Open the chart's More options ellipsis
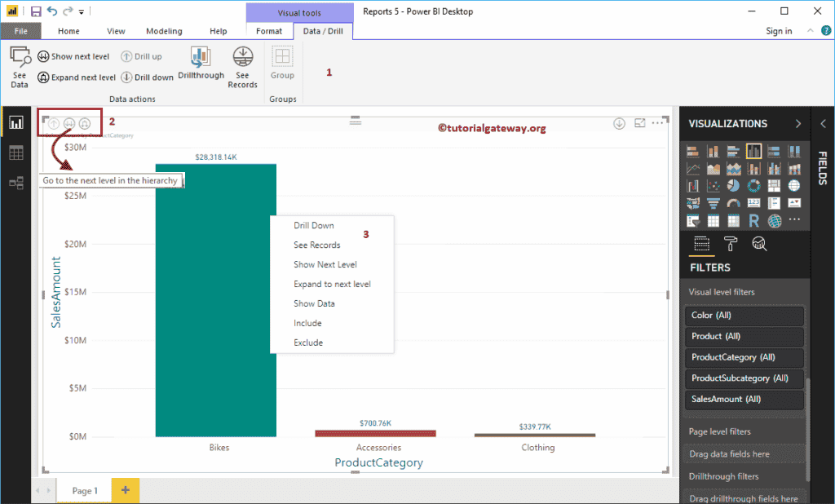The image size is (835, 504). [658, 123]
